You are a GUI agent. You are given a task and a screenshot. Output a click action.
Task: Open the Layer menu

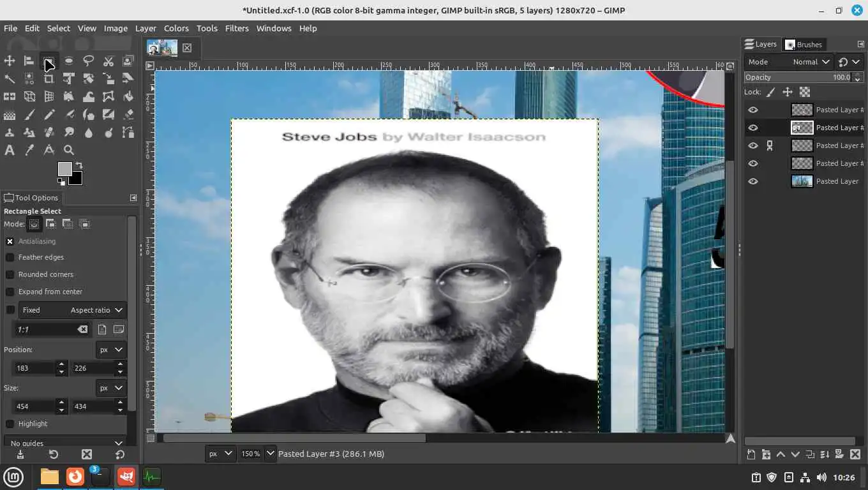pyautogui.click(x=146, y=28)
